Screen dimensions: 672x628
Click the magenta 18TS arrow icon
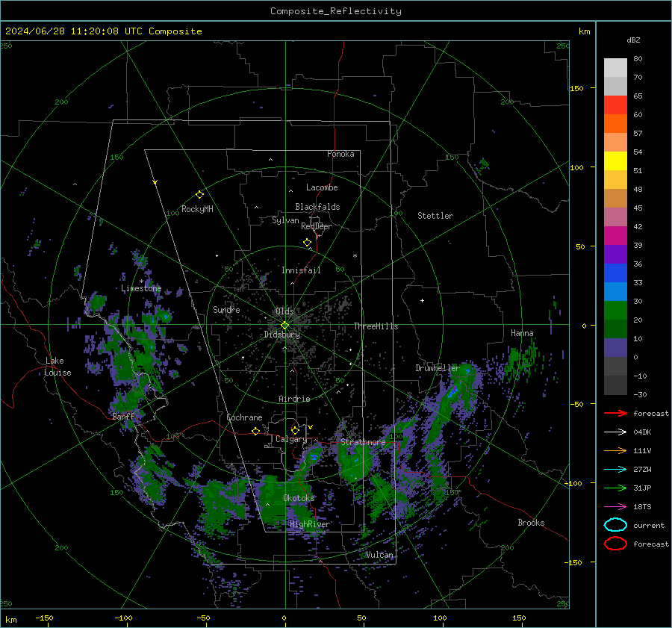pos(615,507)
